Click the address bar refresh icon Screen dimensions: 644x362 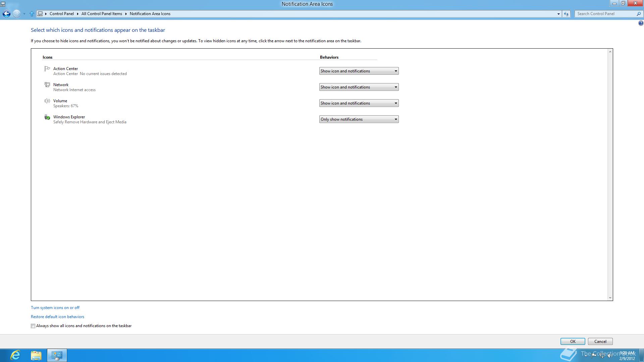pos(566,14)
